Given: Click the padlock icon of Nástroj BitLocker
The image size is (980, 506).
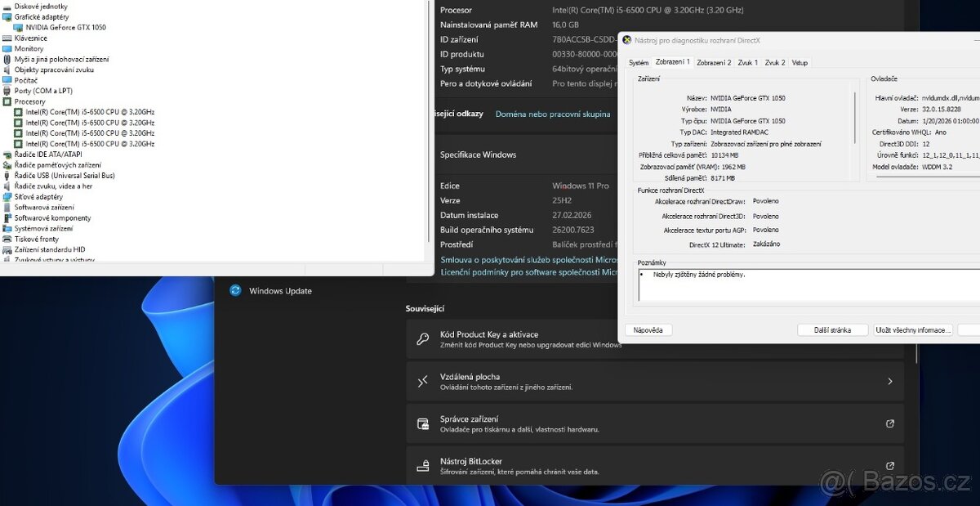Looking at the screenshot, I should [423, 466].
